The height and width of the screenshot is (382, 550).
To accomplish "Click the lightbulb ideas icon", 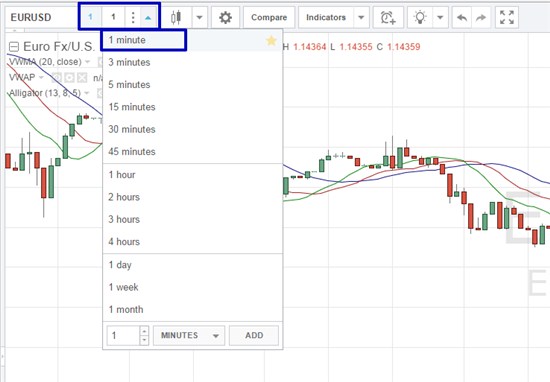I will tap(420, 17).
